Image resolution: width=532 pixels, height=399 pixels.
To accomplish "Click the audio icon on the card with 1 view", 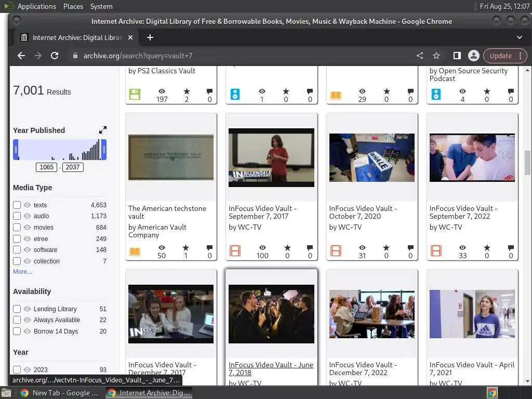I will [x=235, y=95].
